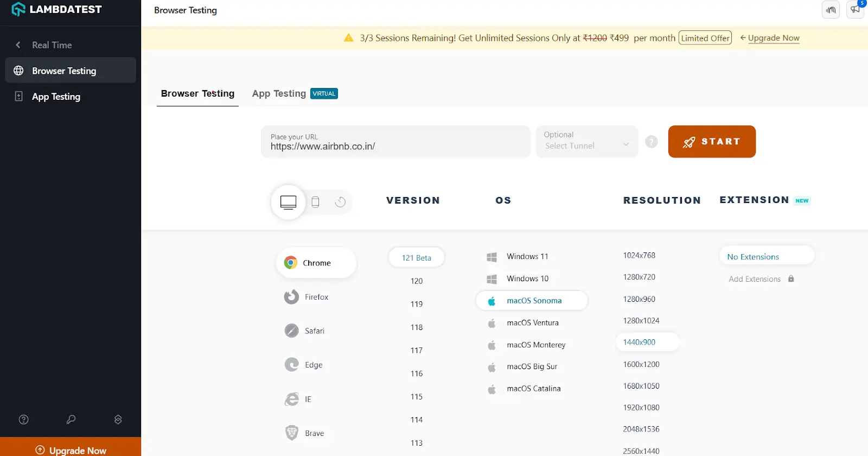Viewport: 868px width, 456px height.
Task: Select the recent history icon
Action: point(340,202)
